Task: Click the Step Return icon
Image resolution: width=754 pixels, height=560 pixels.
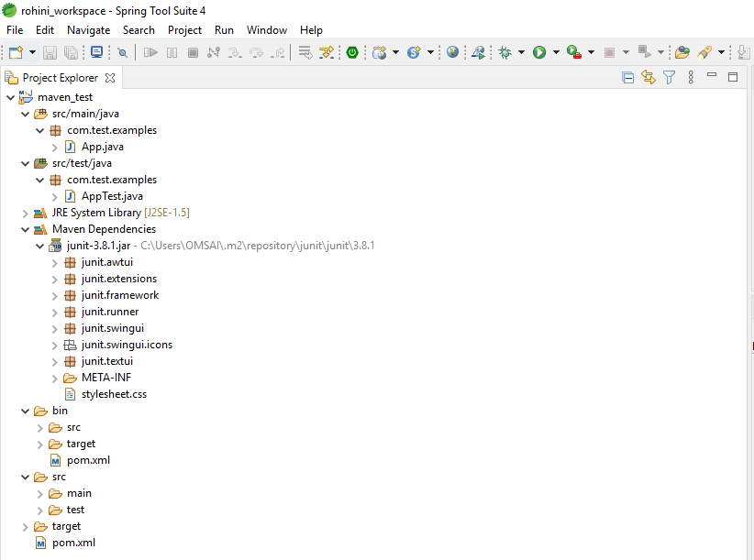Action: pyautogui.click(x=277, y=52)
